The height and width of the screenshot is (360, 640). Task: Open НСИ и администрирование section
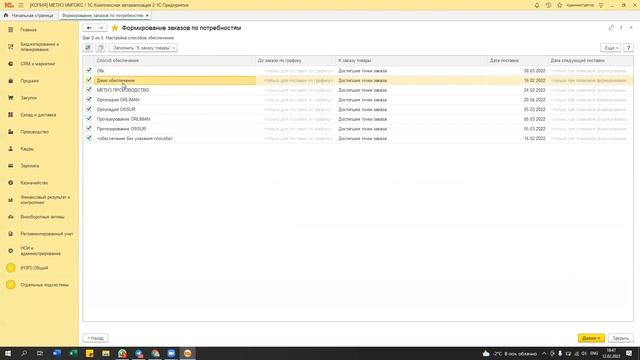40,251
